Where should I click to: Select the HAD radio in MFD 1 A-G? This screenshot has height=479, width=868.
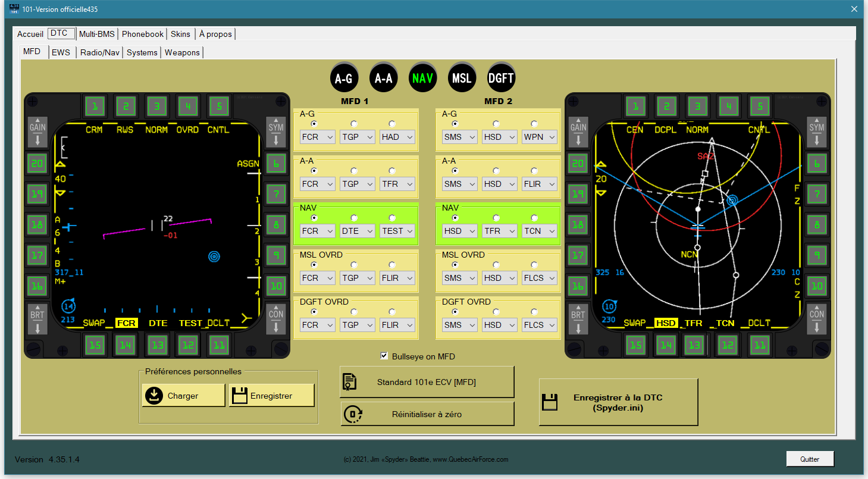click(x=392, y=124)
